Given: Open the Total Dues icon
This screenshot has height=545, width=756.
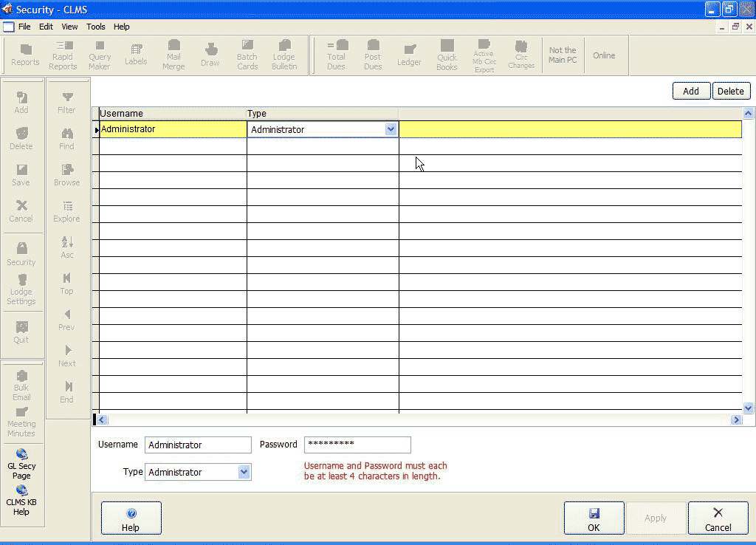Looking at the screenshot, I should click(337, 55).
